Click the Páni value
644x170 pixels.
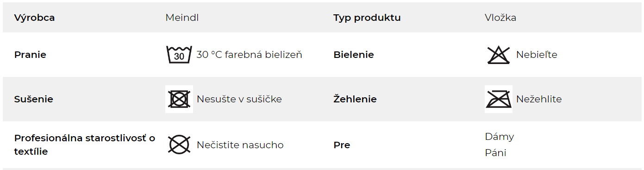click(x=495, y=153)
